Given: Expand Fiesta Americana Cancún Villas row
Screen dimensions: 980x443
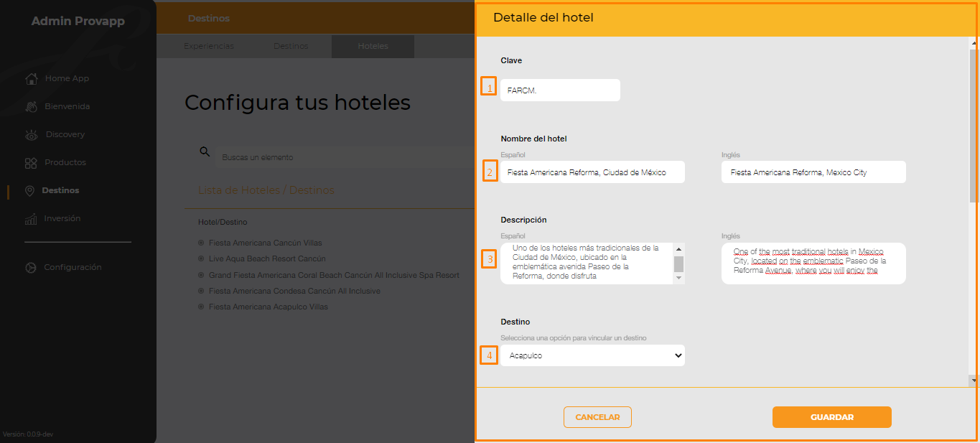Looking at the screenshot, I should coord(201,243).
